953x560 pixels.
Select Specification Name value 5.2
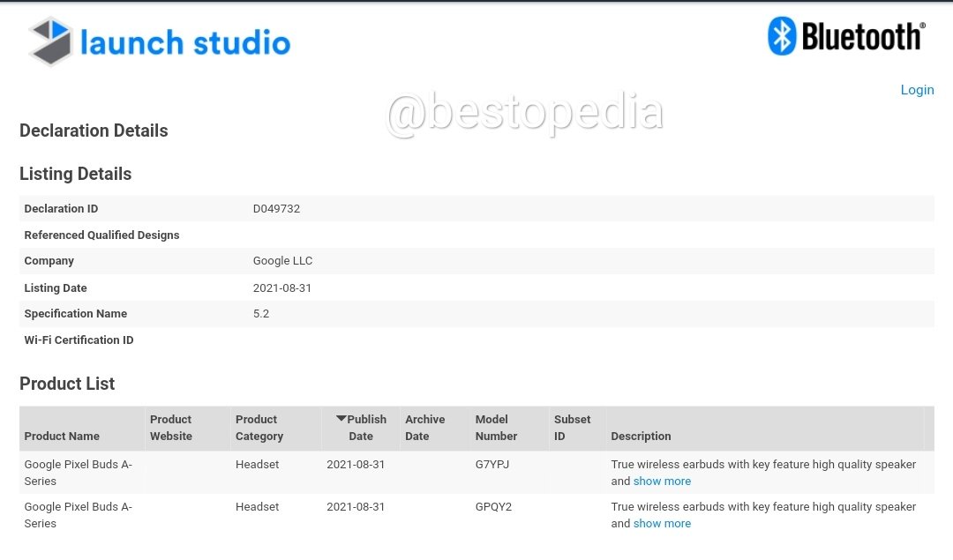260,313
